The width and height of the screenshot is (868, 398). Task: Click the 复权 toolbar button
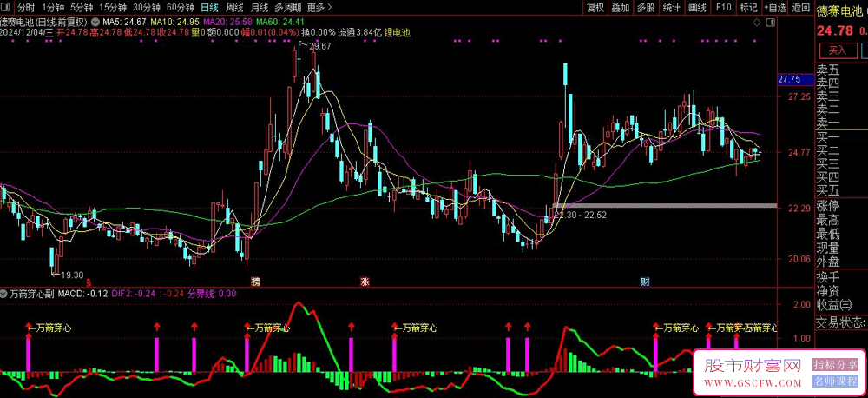(595, 8)
